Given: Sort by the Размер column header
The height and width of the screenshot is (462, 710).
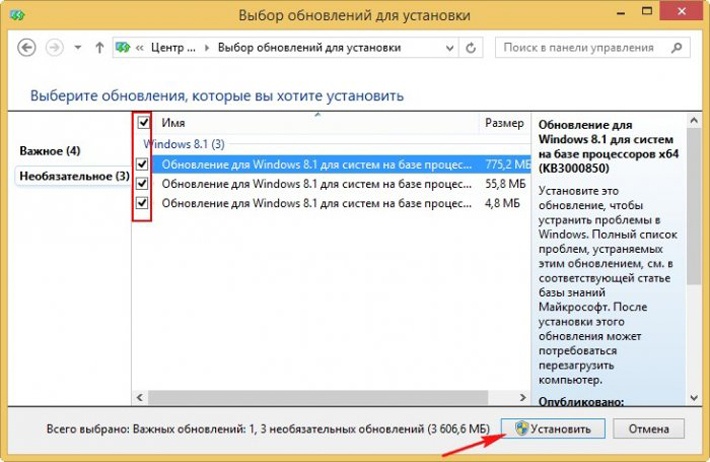Looking at the screenshot, I should point(504,123).
